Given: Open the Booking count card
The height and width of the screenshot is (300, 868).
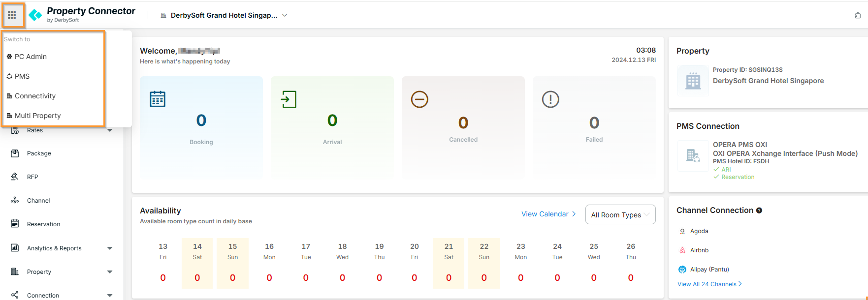Looking at the screenshot, I should tap(201, 127).
